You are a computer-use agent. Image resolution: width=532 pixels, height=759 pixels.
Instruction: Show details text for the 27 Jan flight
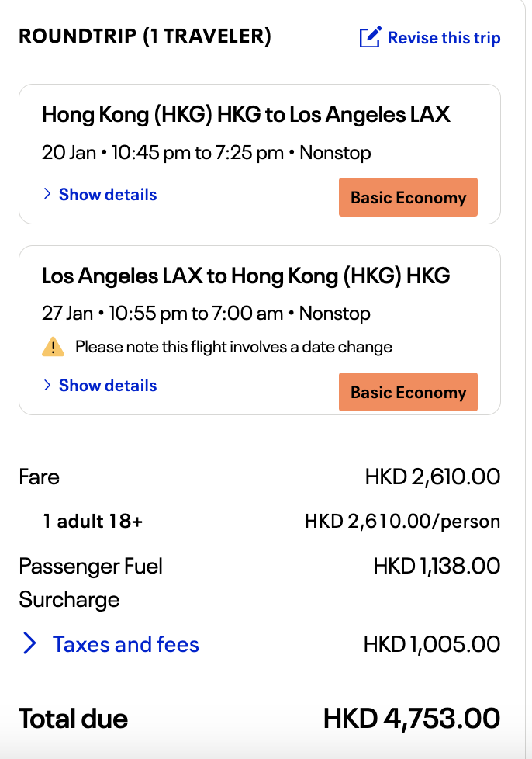(108, 386)
